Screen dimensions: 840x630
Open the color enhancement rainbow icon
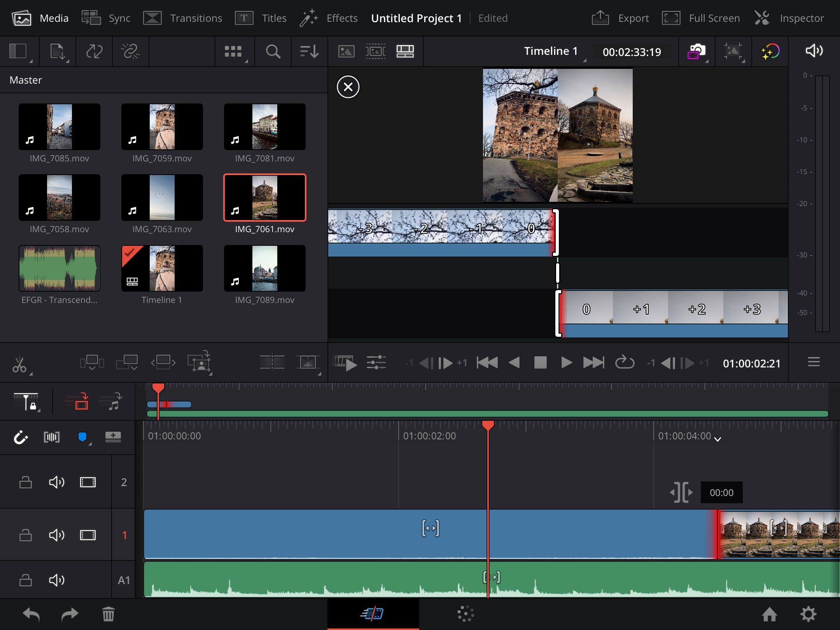[x=770, y=51]
